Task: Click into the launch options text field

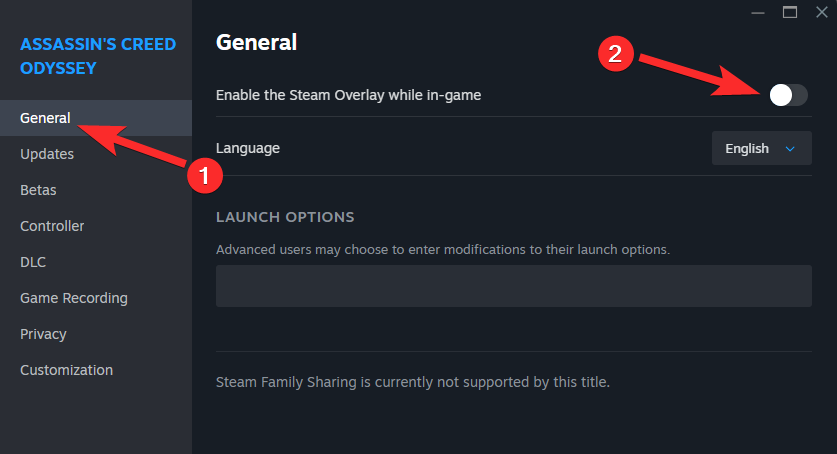Action: click(513, 286)
